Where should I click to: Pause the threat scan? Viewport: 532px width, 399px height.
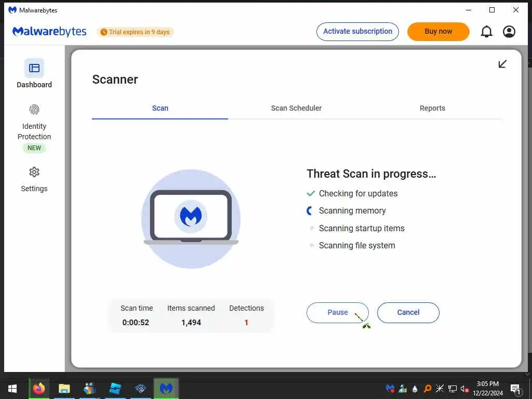[338, 312]
